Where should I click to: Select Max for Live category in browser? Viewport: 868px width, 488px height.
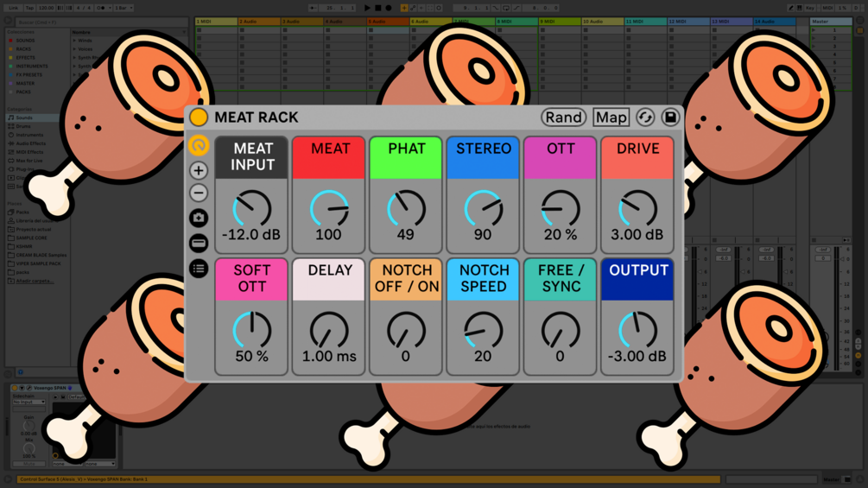pyautogui.click(x=29, y=161)
